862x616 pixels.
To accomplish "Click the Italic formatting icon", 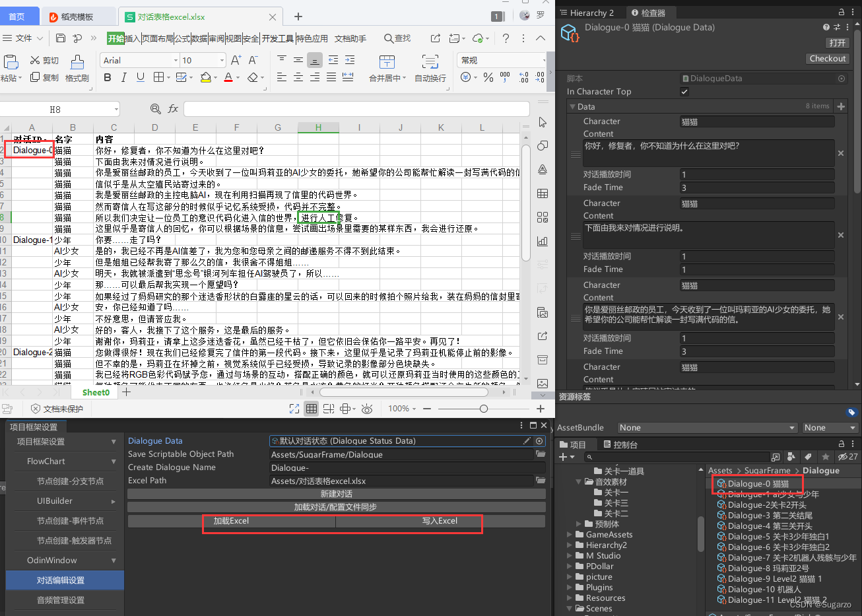I will 124,77.
